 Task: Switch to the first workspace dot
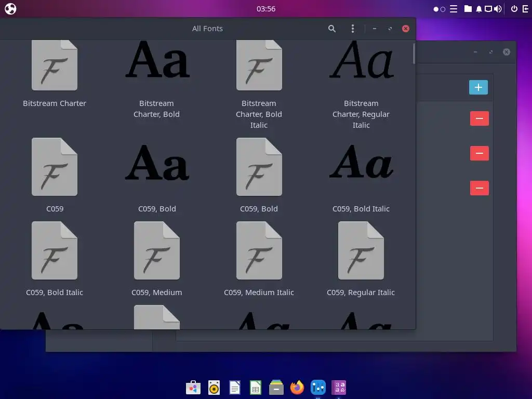click(436, 9)
